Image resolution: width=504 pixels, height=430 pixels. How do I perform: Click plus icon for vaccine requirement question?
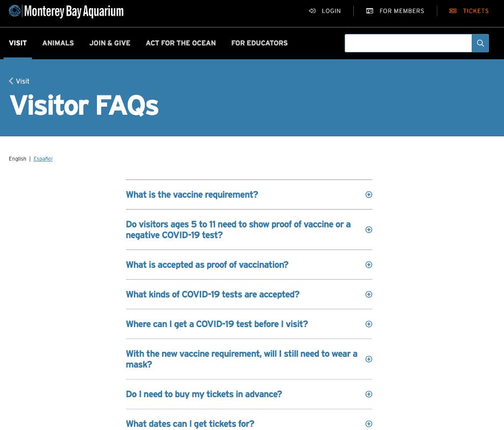pos(369,195)
